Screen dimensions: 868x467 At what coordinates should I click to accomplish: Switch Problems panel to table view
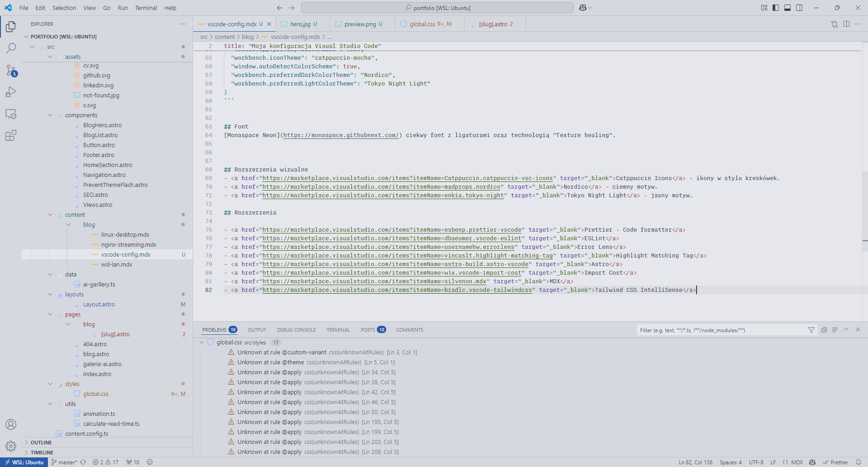pyautogui.click(x=835, y=330)
